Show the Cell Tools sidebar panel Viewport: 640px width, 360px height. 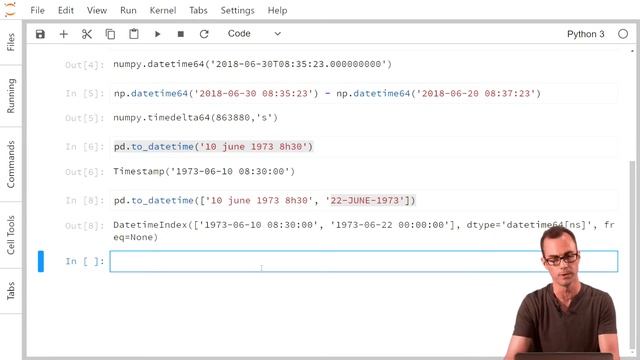pos(11,235)
